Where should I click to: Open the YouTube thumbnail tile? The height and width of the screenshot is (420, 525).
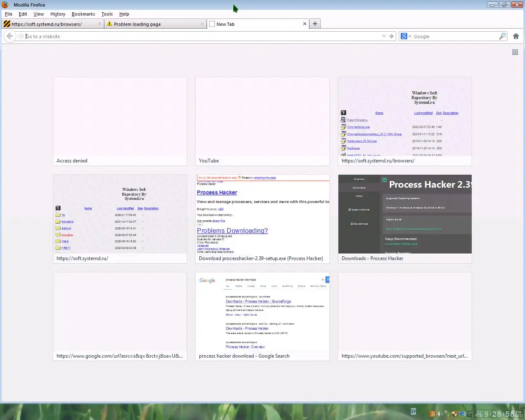[262, 121]
